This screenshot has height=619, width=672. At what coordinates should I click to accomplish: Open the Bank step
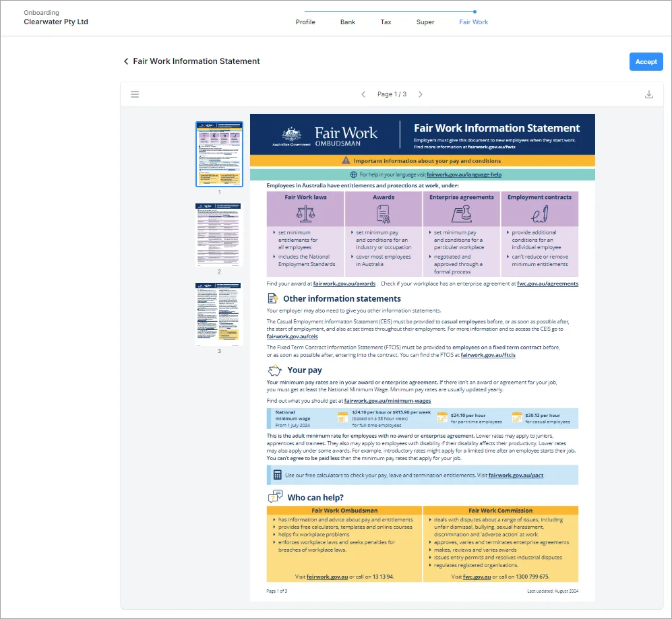pyautogui.click(x=348, y=22)
